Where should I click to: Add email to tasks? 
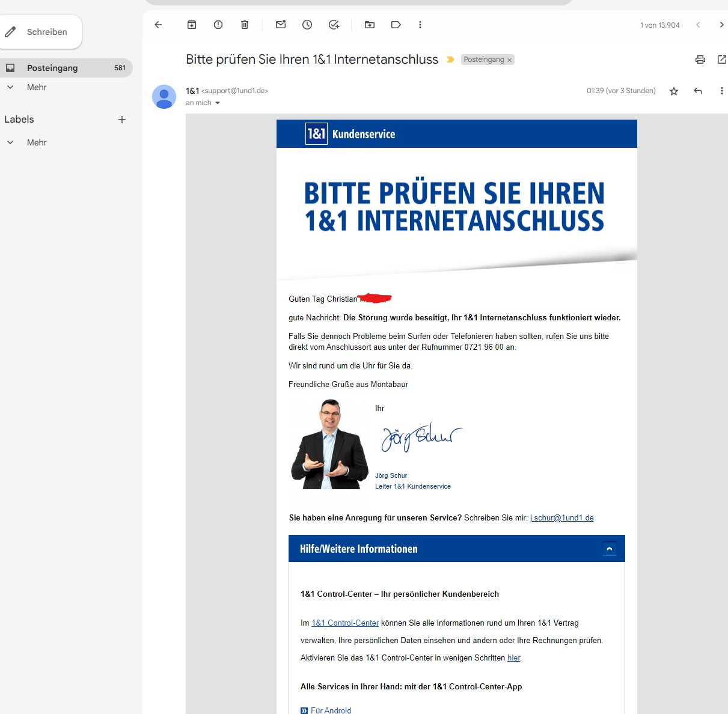pyautogui.click(x=334, y=25)
